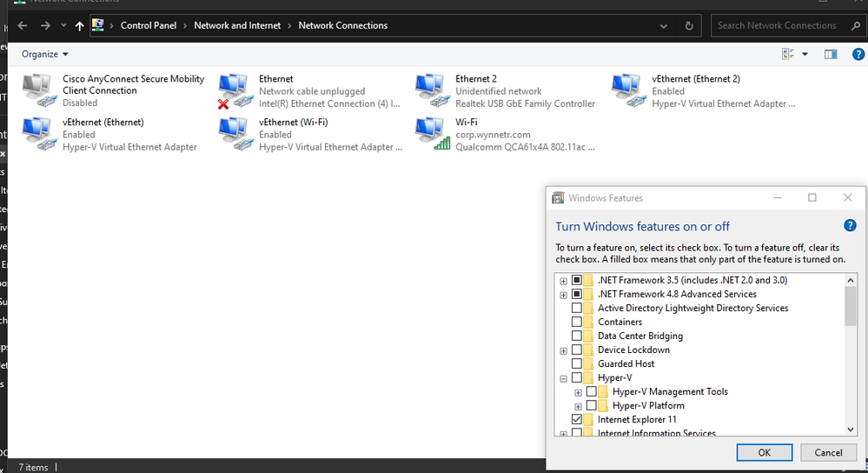Click the Hyper-V folder icon
868x473 pixels.
click(x=588, y=377)
